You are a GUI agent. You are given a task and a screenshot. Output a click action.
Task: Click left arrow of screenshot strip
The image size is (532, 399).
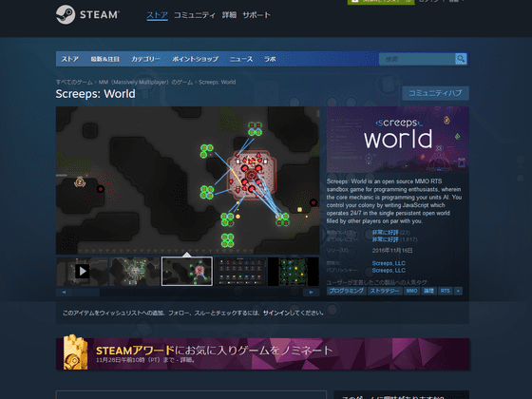click(64, 293)
